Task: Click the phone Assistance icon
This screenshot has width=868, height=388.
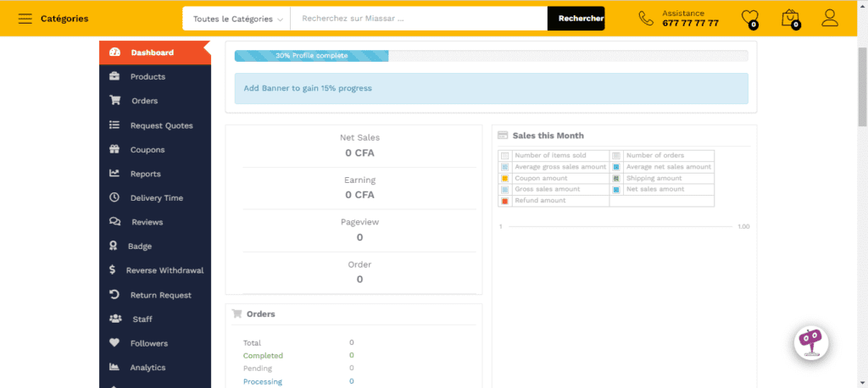Action: tap(646, 19)
